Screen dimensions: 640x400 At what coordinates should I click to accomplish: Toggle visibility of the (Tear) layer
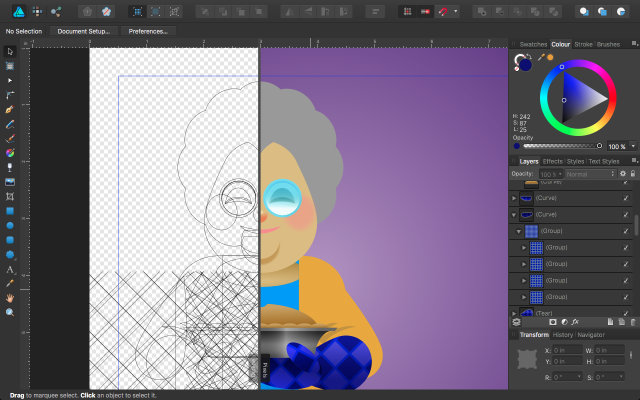[626, 313]
